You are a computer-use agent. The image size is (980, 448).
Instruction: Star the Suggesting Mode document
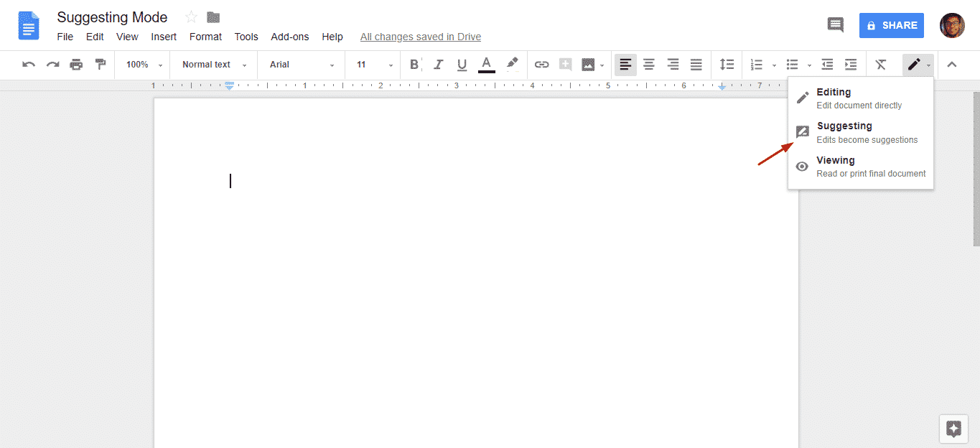tap(191, 17)
